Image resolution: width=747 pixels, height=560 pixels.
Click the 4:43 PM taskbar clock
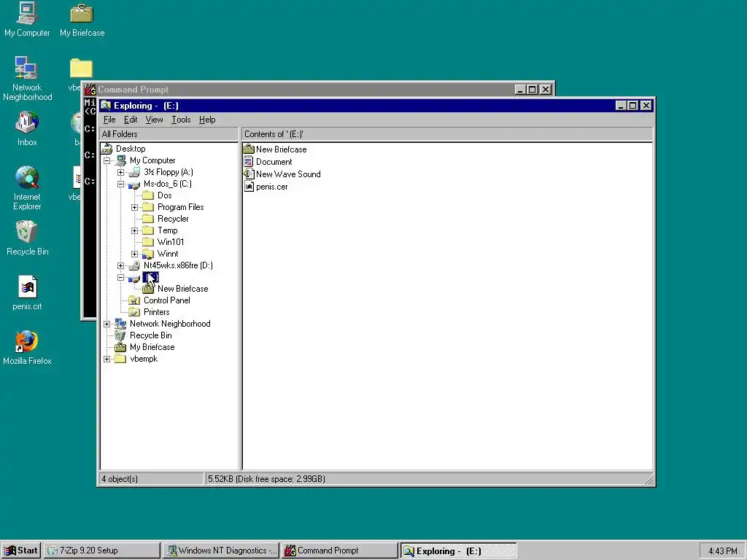point(722,551)
